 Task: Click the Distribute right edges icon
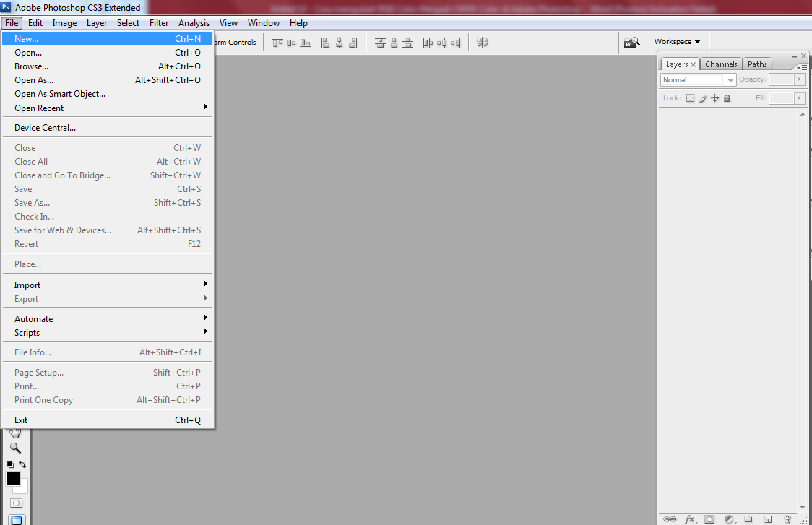[x=456, y=43]
